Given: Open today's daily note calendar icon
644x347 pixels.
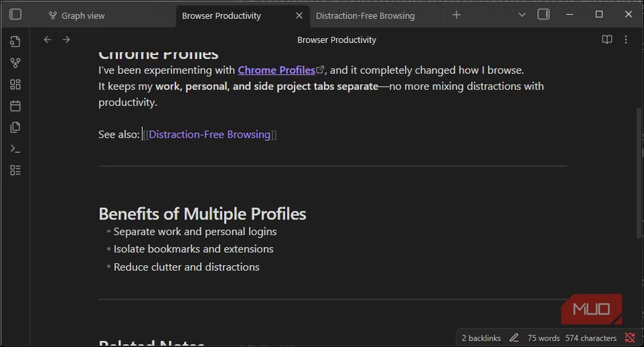Looking at the screenshot, I should (x=15, y=106).
